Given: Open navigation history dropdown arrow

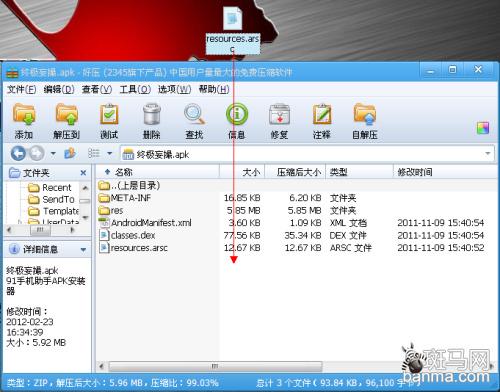Looking at the screenshot, I should pyautogui.click(x=53, y=154).
